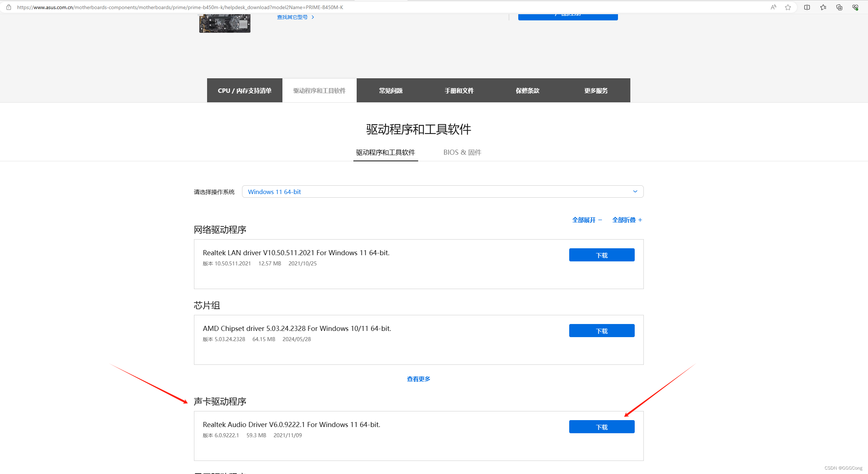Open the Split screen browser icon

pyautogui.click(x=807, y=7)
